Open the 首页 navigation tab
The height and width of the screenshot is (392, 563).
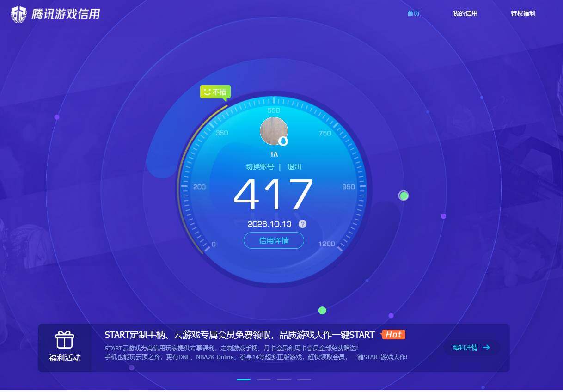click(x=413, y=13)
